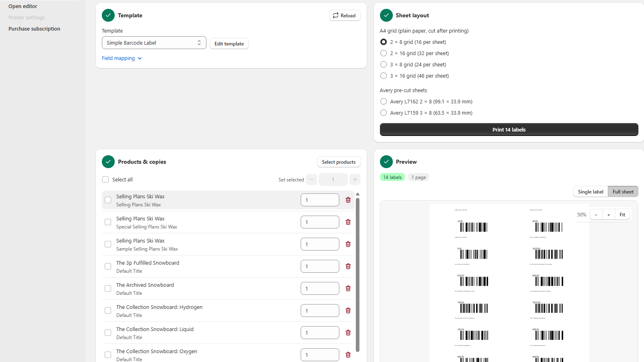
Task: Edit copies for Collection Snowboard: Liquid
Action: 320,333
